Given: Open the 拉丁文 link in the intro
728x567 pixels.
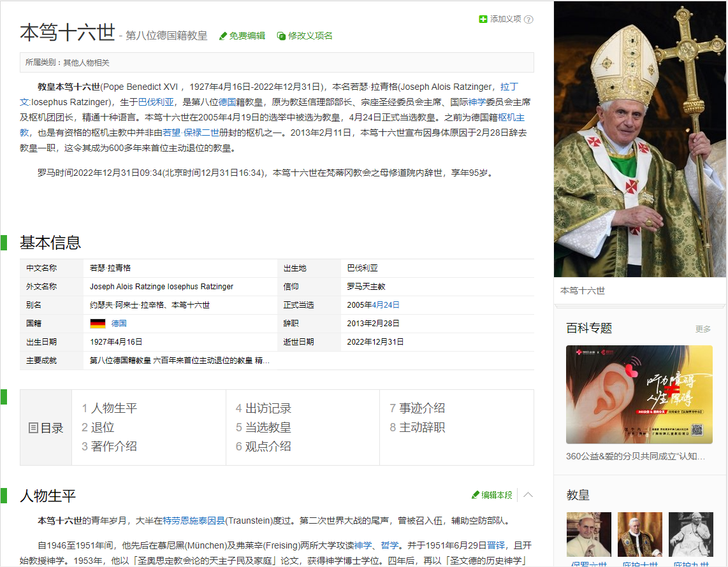Looking at the screenshot, I should point(509,87).
